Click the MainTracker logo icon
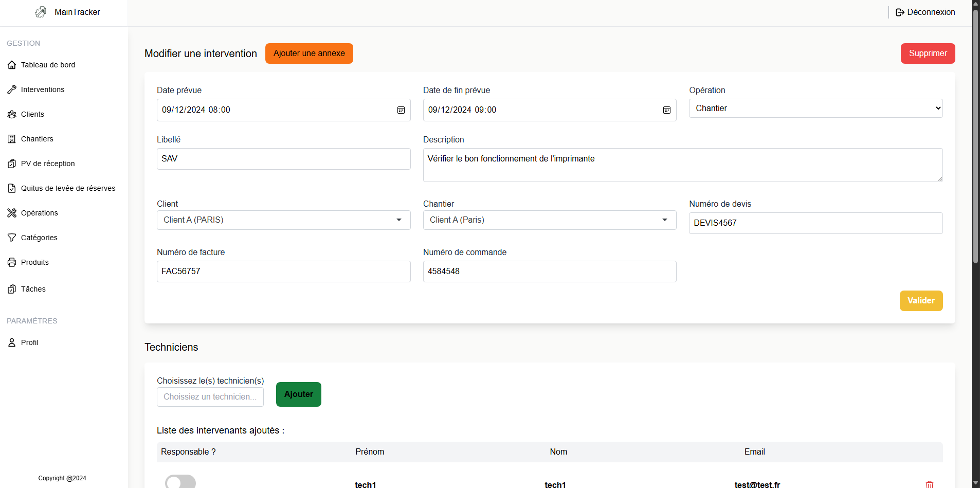This screenshot has height=488, width=980. [x=41, y=12]
